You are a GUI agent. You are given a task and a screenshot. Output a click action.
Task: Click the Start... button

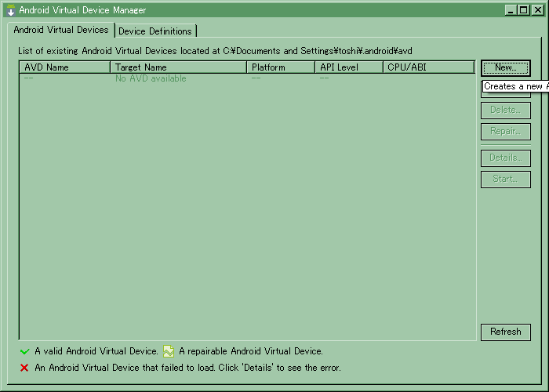(506, 180)
